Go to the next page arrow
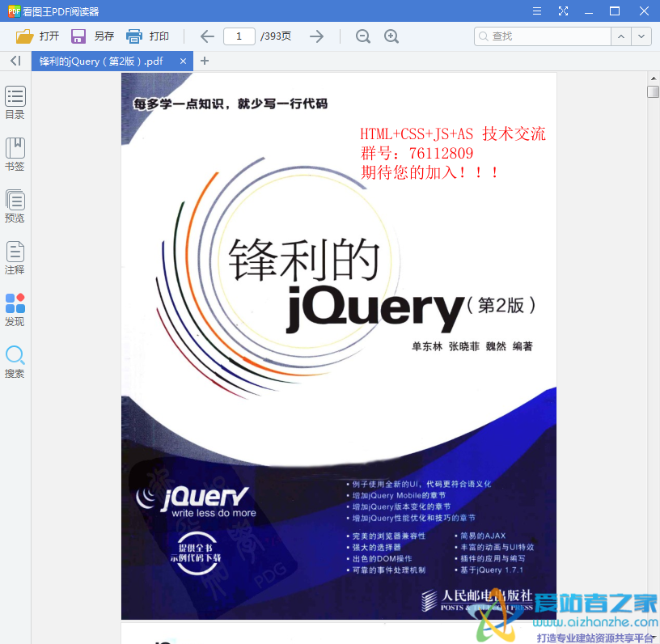The height and width of the screenshot is (644, 660). 316,36
